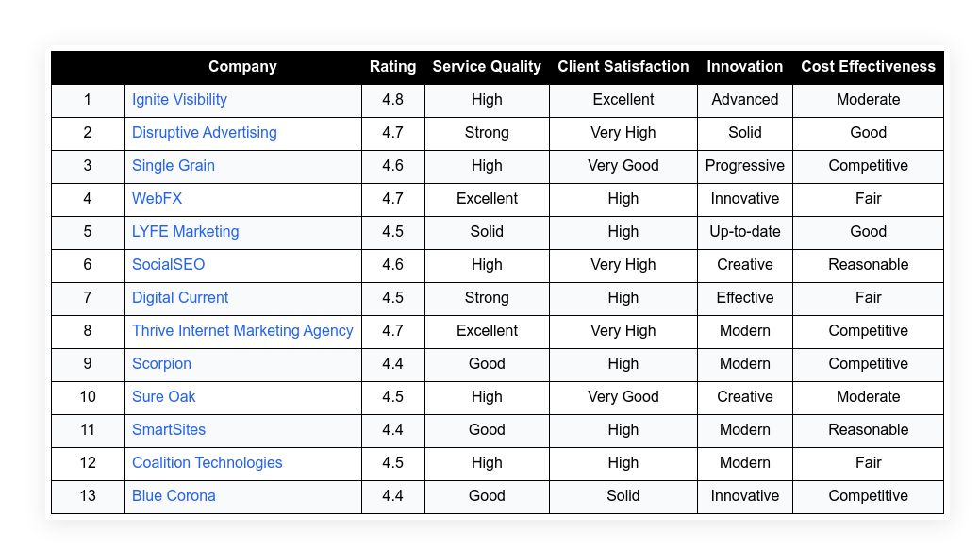Click the 4.8 rating cell

pos(392,100)
